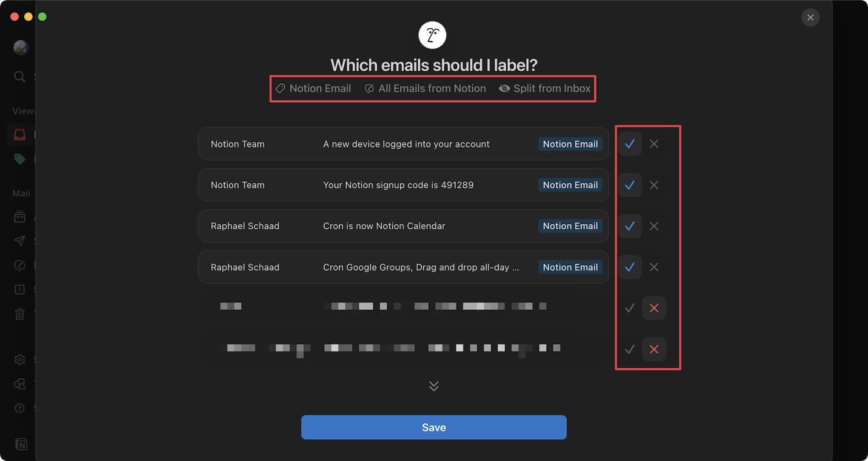
Task: Expand more emails with the double chevron
Action: coord(434,386)
